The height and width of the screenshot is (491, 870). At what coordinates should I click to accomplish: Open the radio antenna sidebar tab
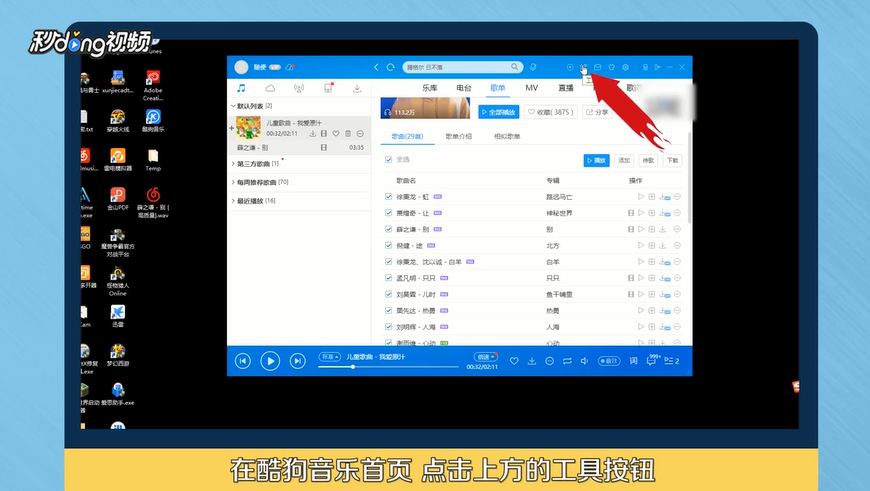pos(299,88)
